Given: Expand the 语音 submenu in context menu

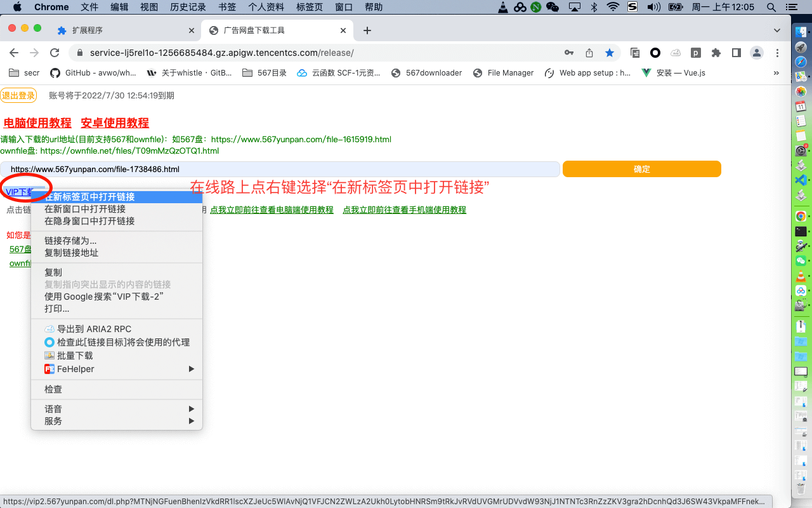Looking at the screenshot, I should pyautogui.click(x=117, y=409).
